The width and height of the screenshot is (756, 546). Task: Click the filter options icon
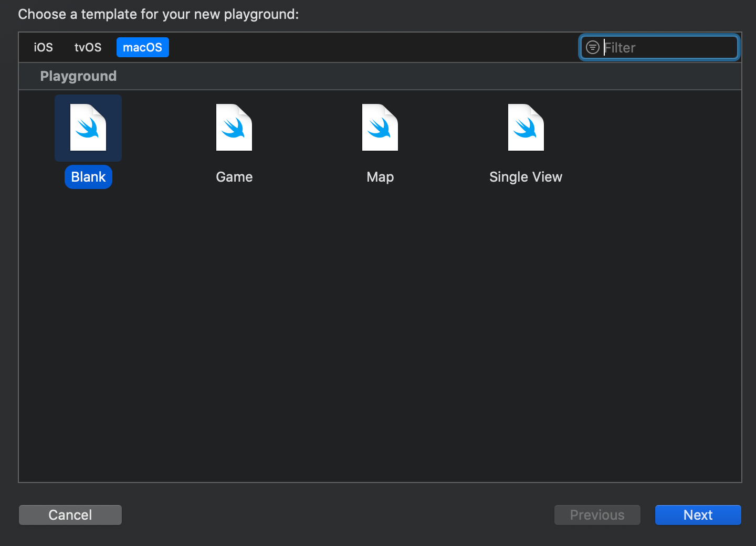(593, 48)
